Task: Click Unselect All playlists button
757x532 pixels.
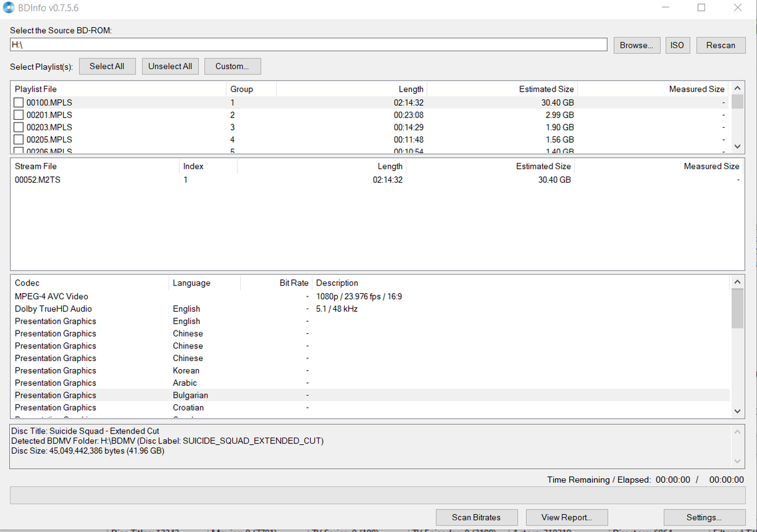Action: click(x=170, y=66)
